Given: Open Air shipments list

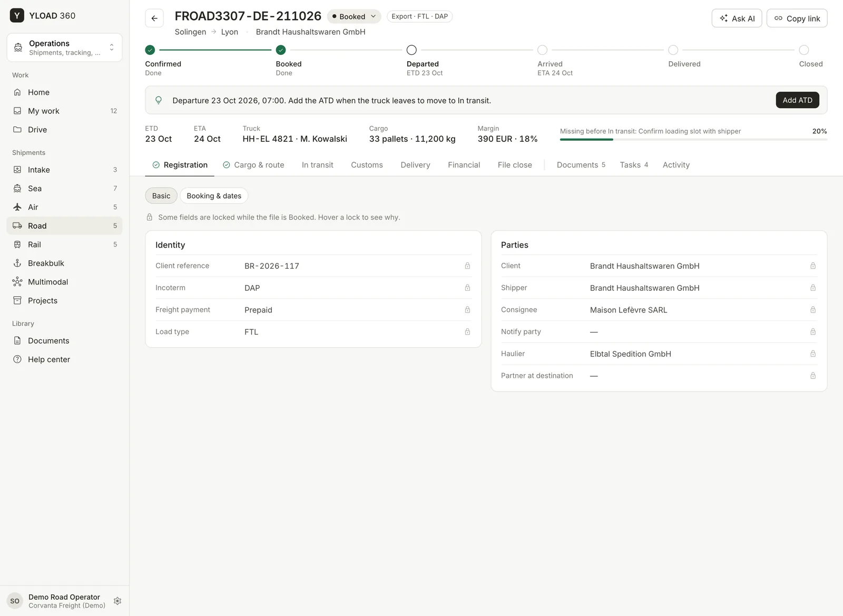Looking at the screenshot, I should [64, 207].
